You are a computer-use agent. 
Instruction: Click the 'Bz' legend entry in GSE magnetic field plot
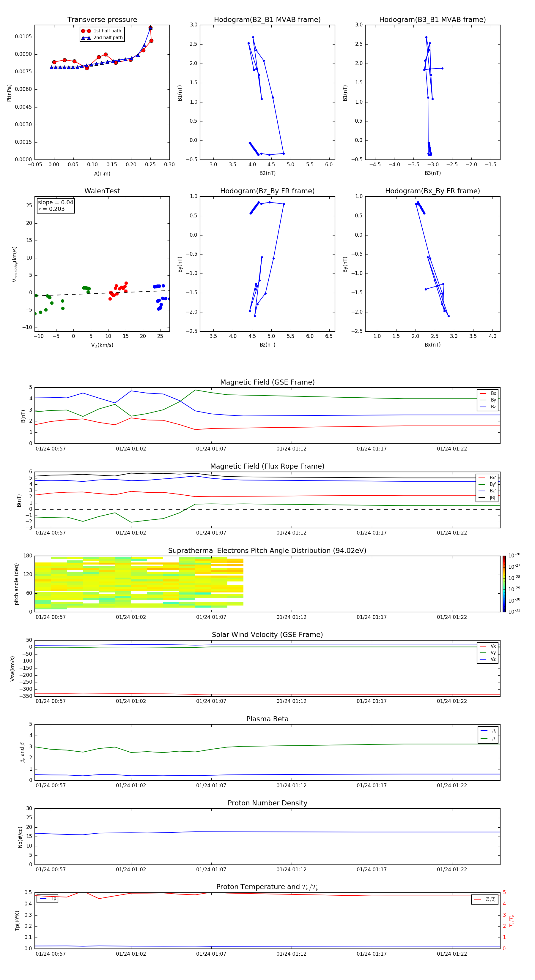488,407
